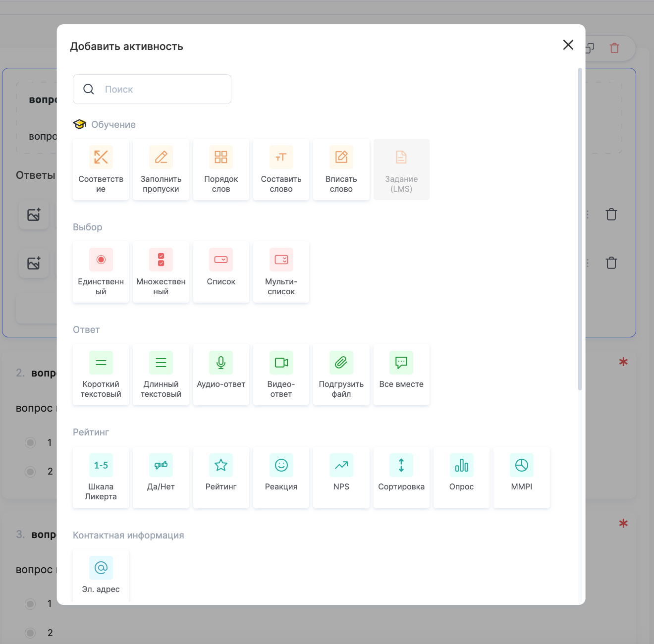Select the Аудио-ответ microphone option
This screenshot has height=644, width=654.
click(x=221, y=375)
